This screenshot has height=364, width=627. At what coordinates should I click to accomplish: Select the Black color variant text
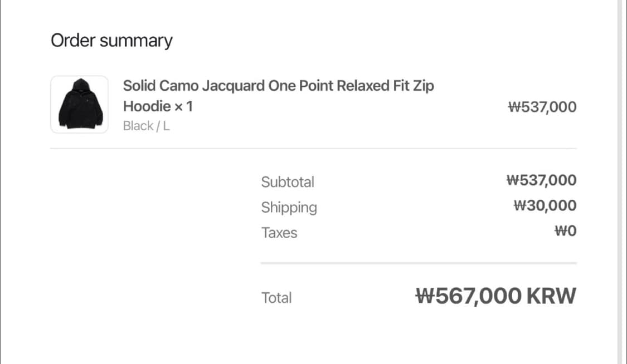pos(138,126)
